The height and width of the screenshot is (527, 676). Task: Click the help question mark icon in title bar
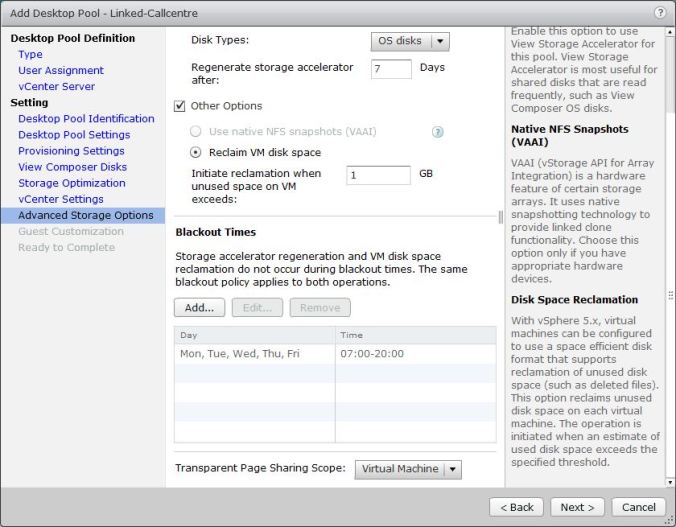[x=660, y=12]
